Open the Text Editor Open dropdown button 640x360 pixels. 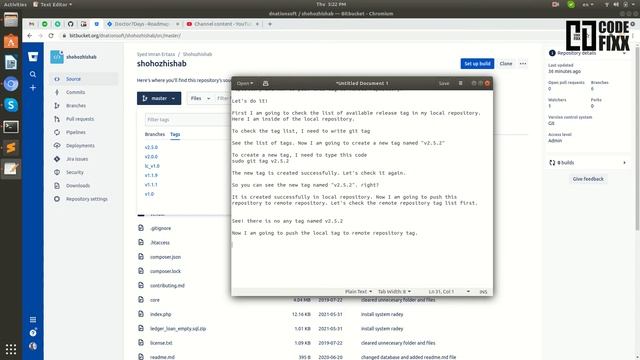[x=245, y=83]
